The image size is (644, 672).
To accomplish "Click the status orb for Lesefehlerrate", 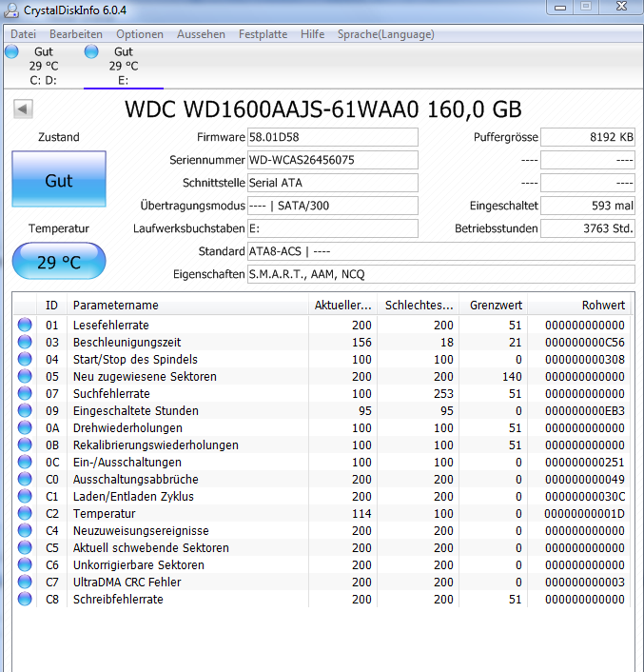I will [x=25, y=325].
